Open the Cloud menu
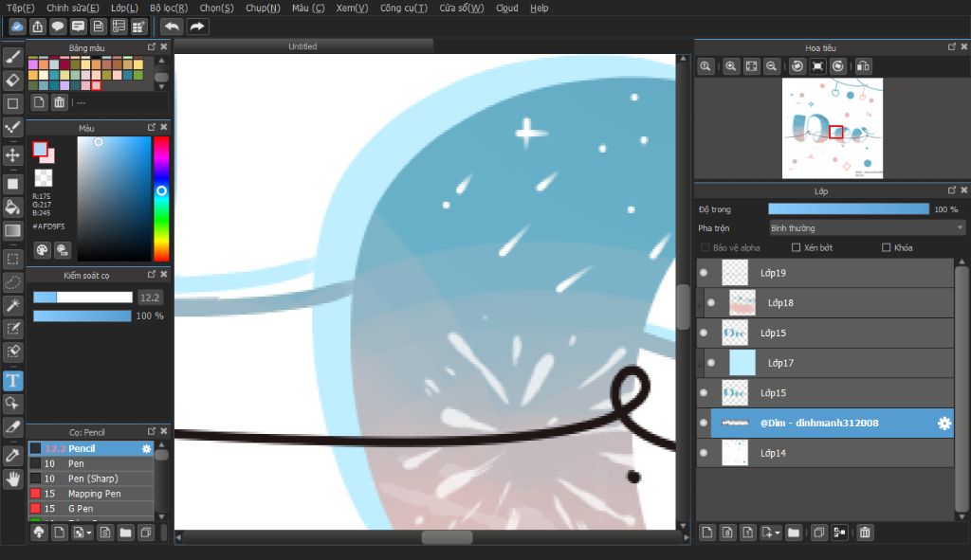This screenshot has width=971, height=560. point(507,8)
